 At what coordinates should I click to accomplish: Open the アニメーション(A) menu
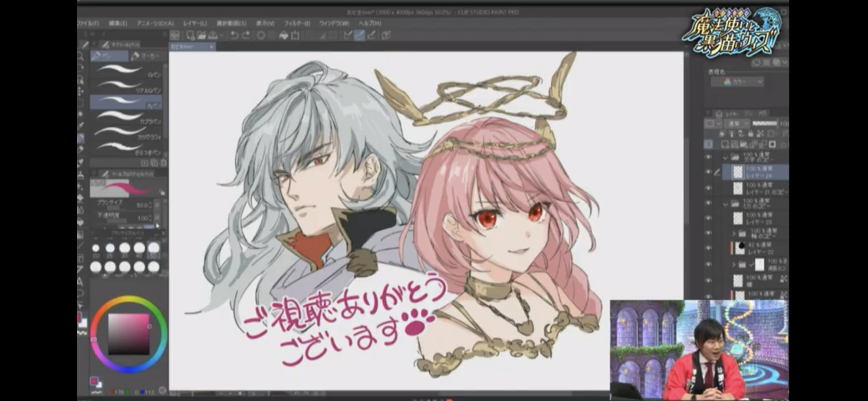pyautogui.click(x=155, y=23)
